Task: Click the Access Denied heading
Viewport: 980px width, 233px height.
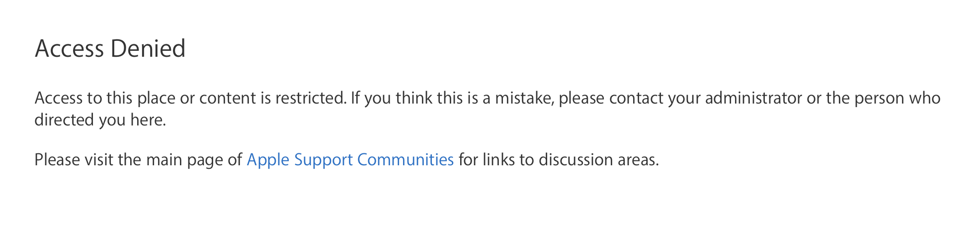Action: click(x=110, y=49)
